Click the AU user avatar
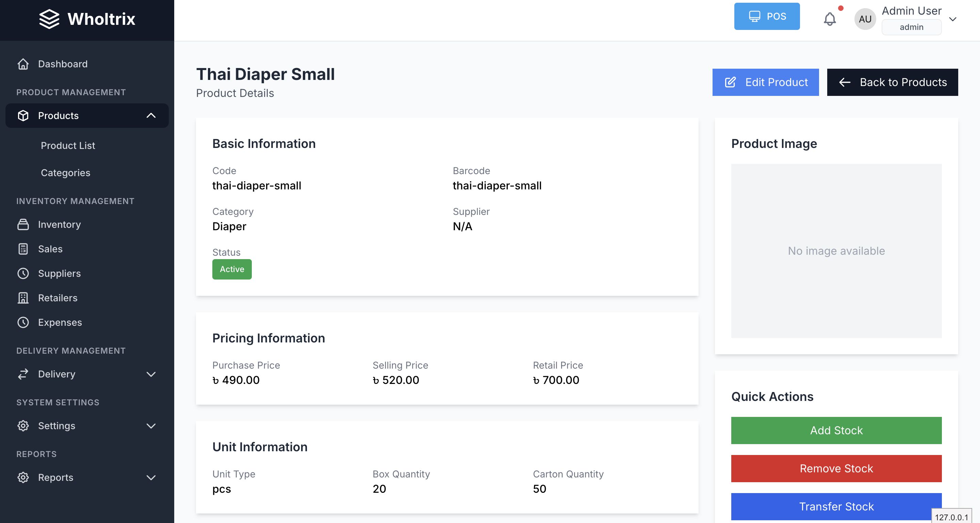This screenshot has height=523, width=980. [865, 19]
